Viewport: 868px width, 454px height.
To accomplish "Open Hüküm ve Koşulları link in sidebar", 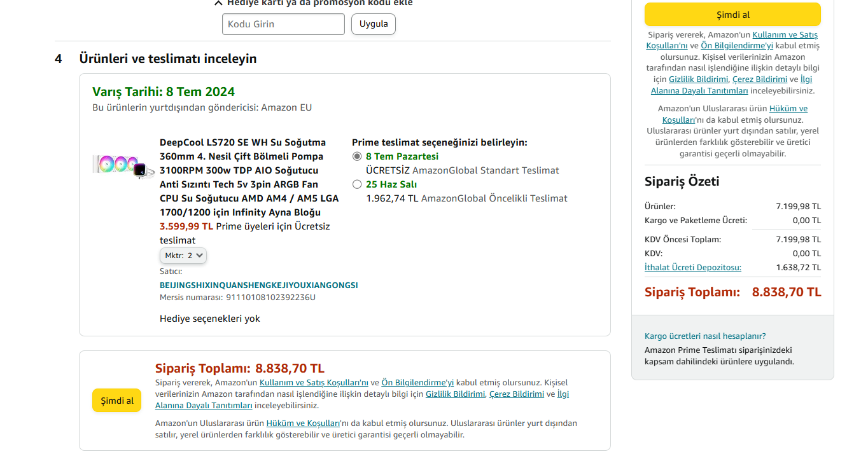I will click(734, 114).
